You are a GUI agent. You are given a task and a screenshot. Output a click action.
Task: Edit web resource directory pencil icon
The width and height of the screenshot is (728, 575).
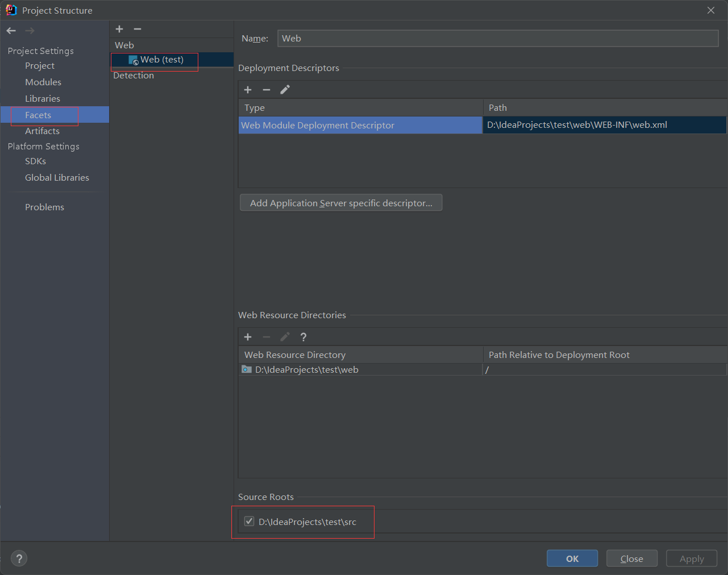[285, 337]
